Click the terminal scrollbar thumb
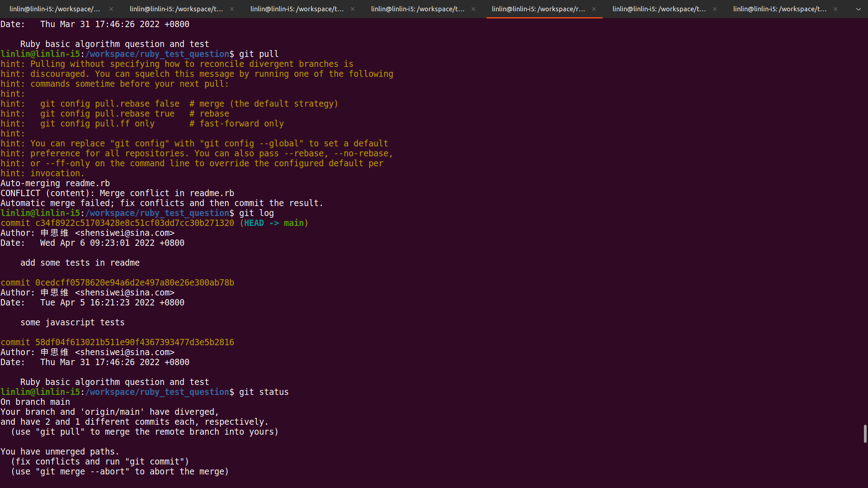Viewport: 868px width, 488px height. point(865,434)
